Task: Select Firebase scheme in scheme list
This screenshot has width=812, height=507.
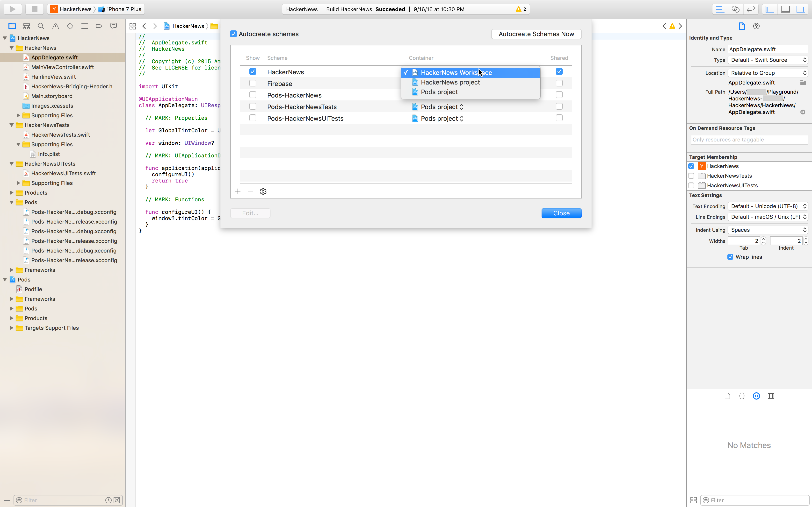Action: 279,83
